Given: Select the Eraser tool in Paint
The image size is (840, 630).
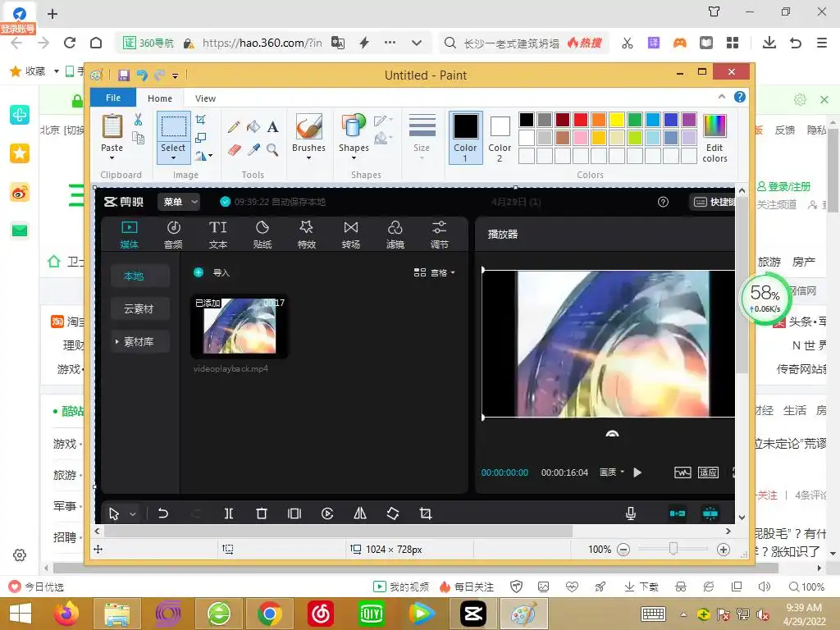Looking at the screenshot, I should pos(234,149).
